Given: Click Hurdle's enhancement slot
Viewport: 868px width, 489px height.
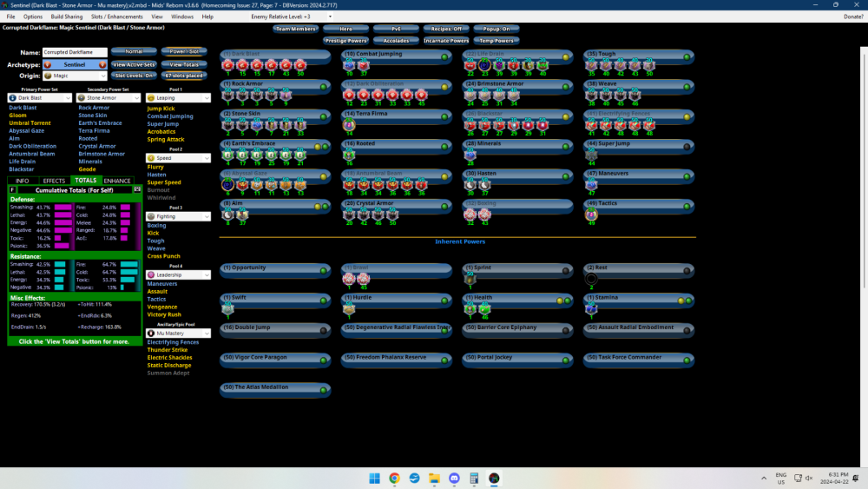Looking at the screenshot, I should [x=349, y=309].
